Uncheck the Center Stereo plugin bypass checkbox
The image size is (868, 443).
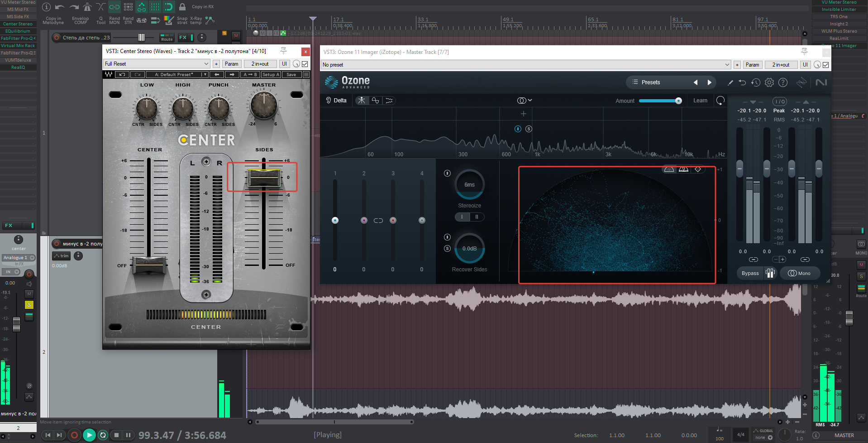point(305,64)
